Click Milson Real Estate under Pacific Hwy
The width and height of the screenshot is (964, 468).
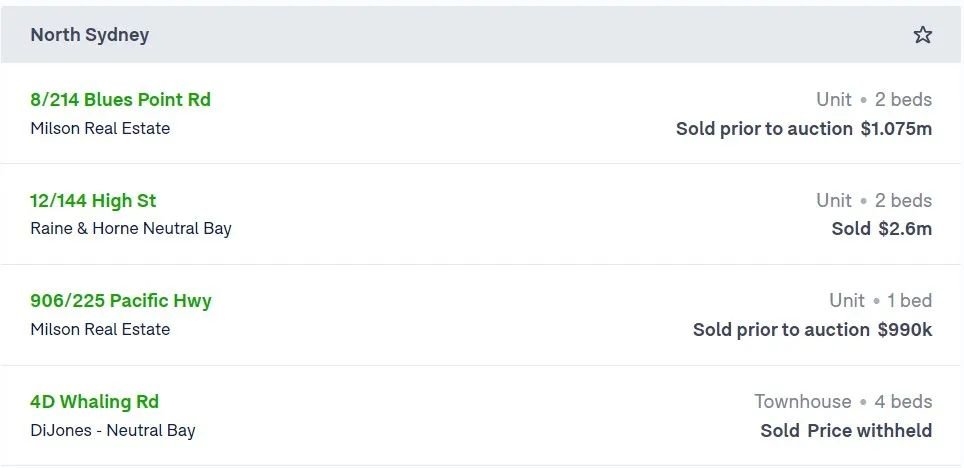100,330
